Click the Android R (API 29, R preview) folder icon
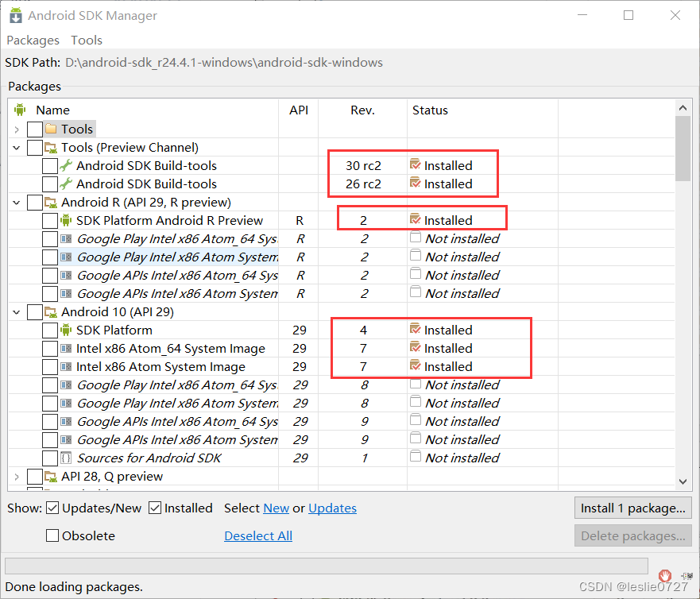 click(51, 203)
